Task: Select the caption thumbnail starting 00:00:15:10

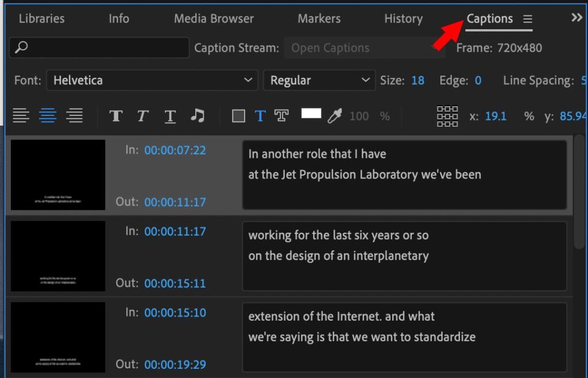Action: pos(58,337)
